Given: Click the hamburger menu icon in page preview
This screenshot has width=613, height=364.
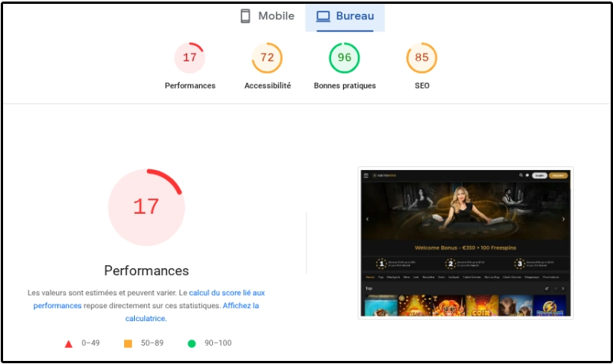Looking at the screenshot, I should (366, 175).
